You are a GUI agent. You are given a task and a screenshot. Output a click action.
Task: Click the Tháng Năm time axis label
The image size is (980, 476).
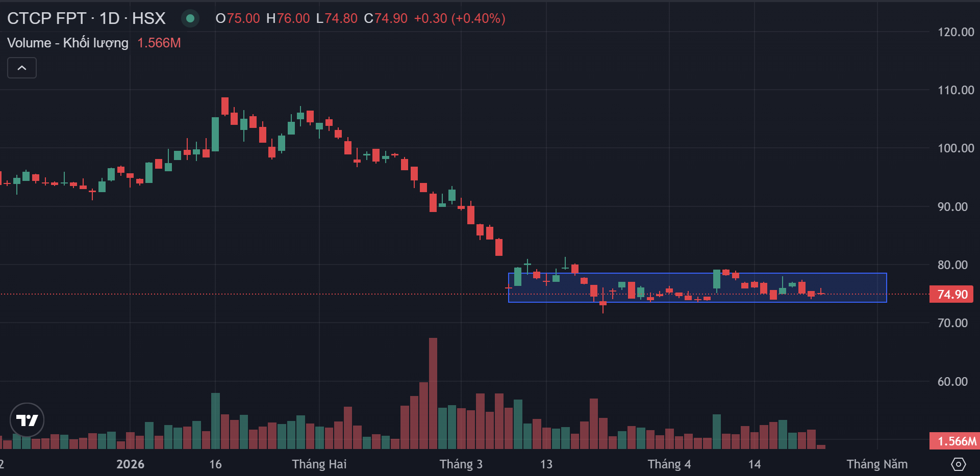coord(877,464)
